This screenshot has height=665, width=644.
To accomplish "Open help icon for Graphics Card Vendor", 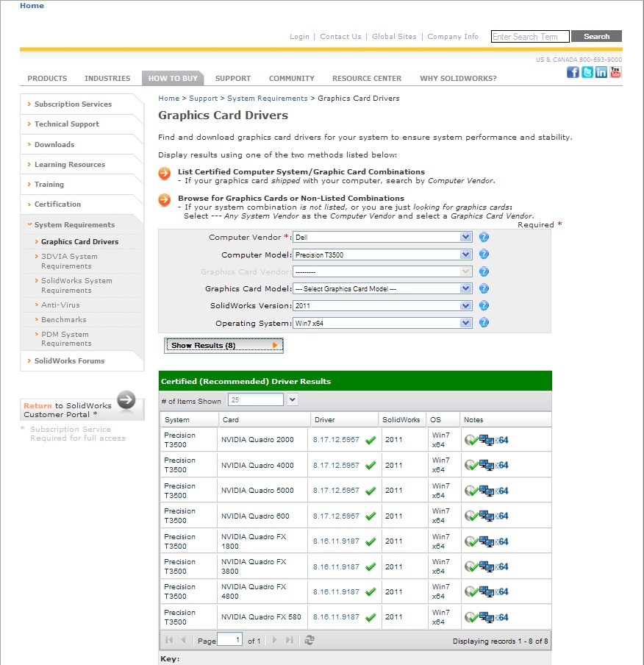I will click(x=484, y=271).
